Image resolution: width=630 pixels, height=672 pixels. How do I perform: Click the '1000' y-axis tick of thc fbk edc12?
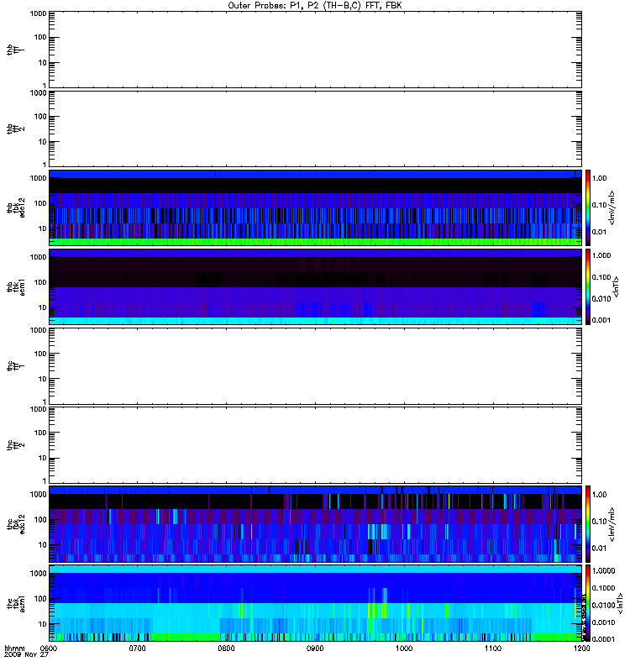[x=39, y=494]
